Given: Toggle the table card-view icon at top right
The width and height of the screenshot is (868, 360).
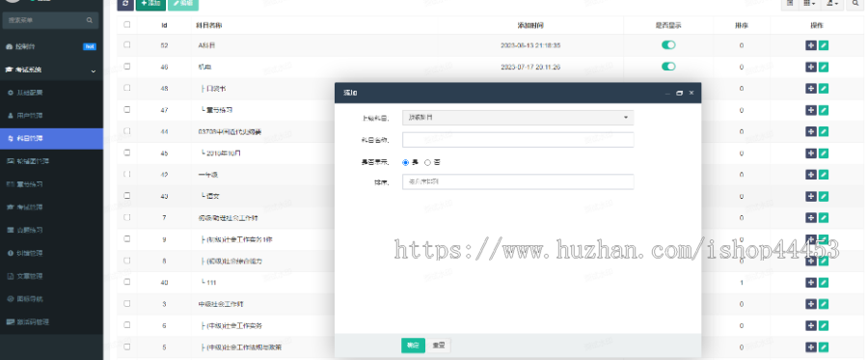Looking at the screenshot, I should click(789, 4).
